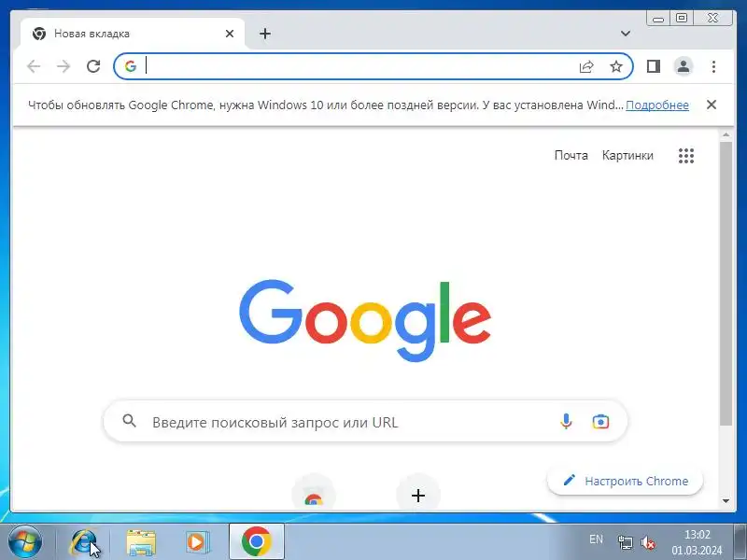Open the Chrome Web Store shortcut tile
This screenshot has height=560, width=747.
[314, 493]
